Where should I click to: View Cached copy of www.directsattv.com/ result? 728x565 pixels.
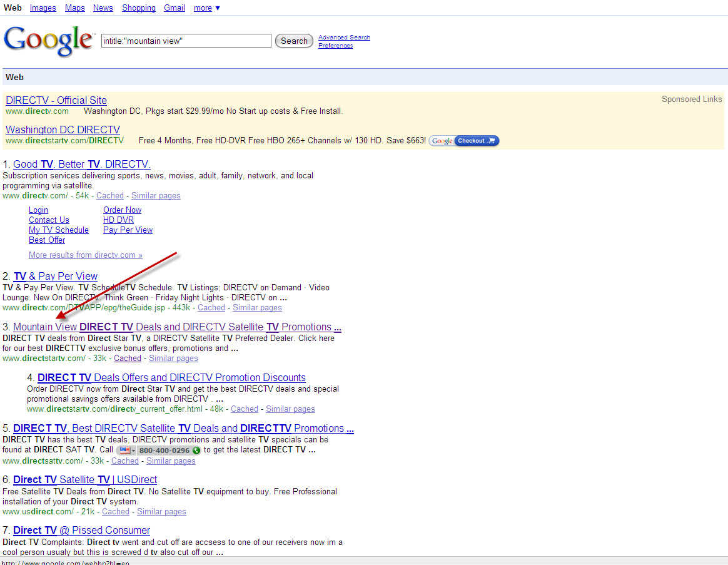(125, 461)
